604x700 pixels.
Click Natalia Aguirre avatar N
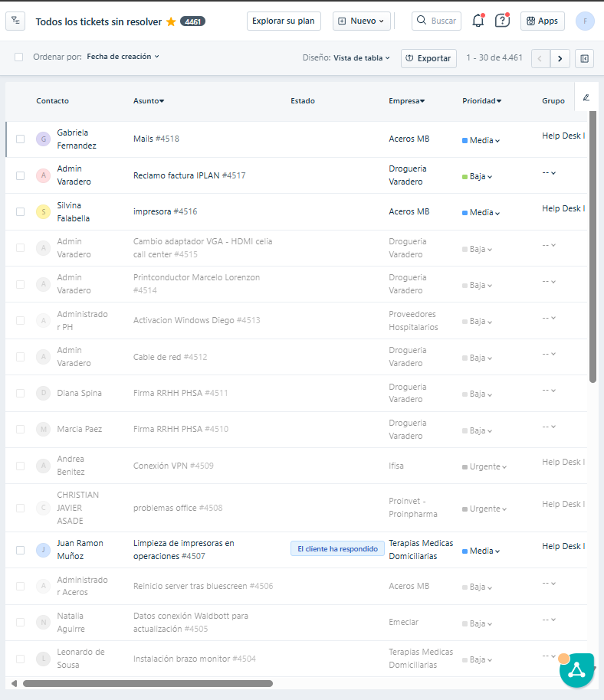(x=44, y=622)
